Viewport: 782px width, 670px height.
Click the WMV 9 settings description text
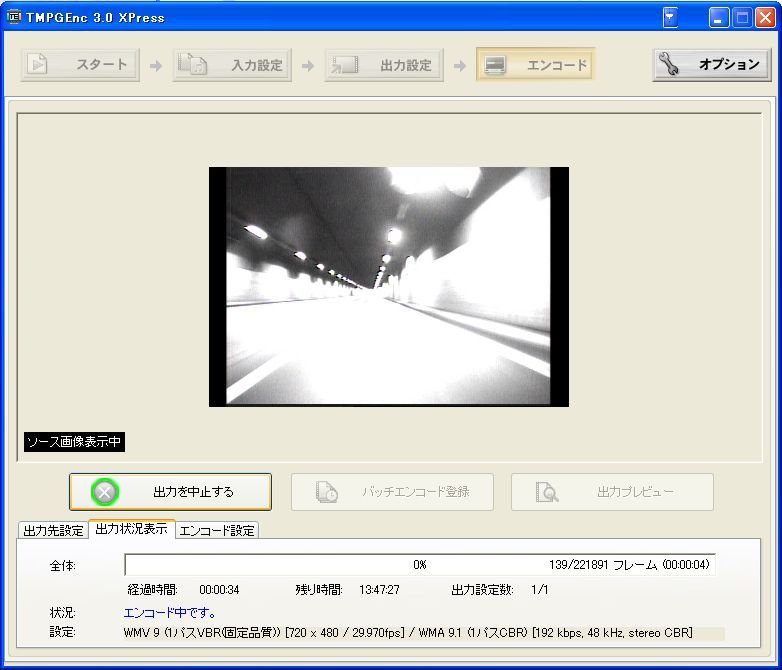click(408, 633)
